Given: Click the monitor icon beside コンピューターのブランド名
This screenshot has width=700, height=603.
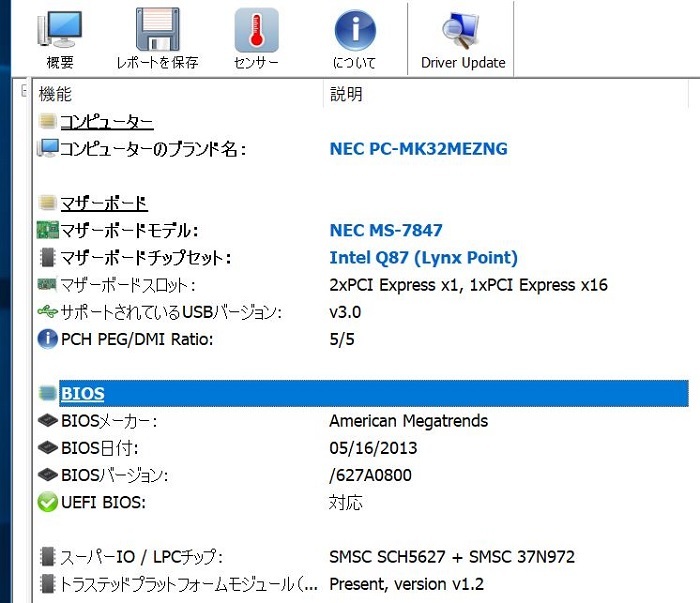Looking at the screenshot, I should [47, 148].
